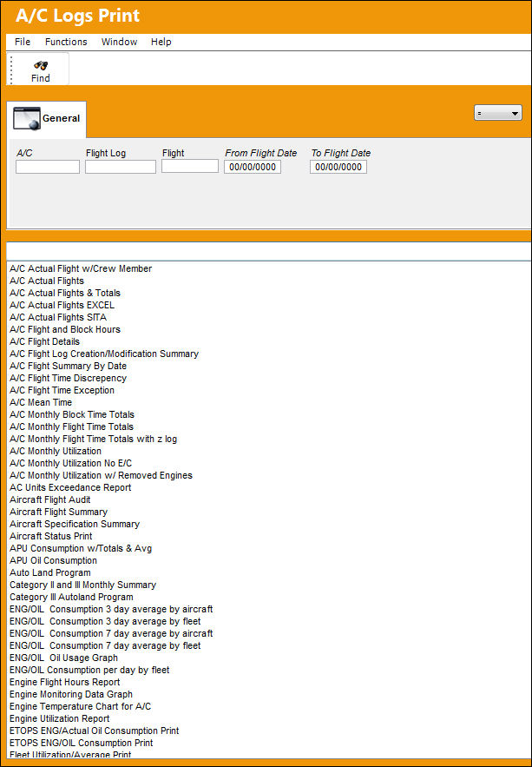This screenshot has height=767, width=532.
Task: Switch to the General tab
Action: pyautogui.click(x=47, y=119)
